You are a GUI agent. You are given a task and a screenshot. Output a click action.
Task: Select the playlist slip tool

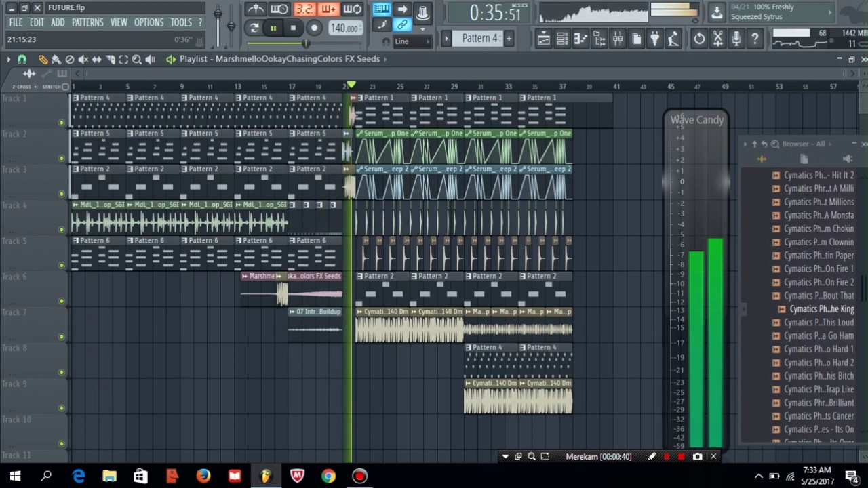(96, 59)
